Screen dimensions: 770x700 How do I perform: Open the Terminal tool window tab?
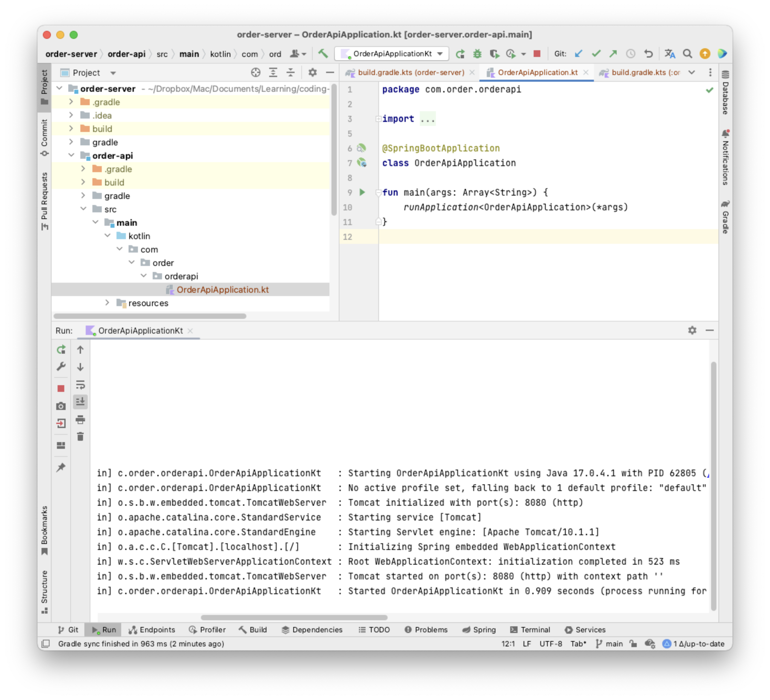pos(530,630)
